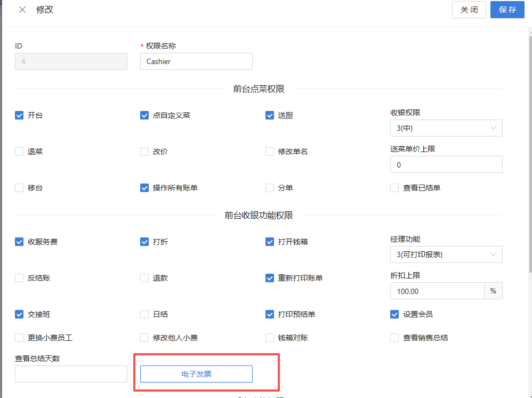Click the empty 查看总结天数 field
The image size is (532, 398).
point(71,374)
